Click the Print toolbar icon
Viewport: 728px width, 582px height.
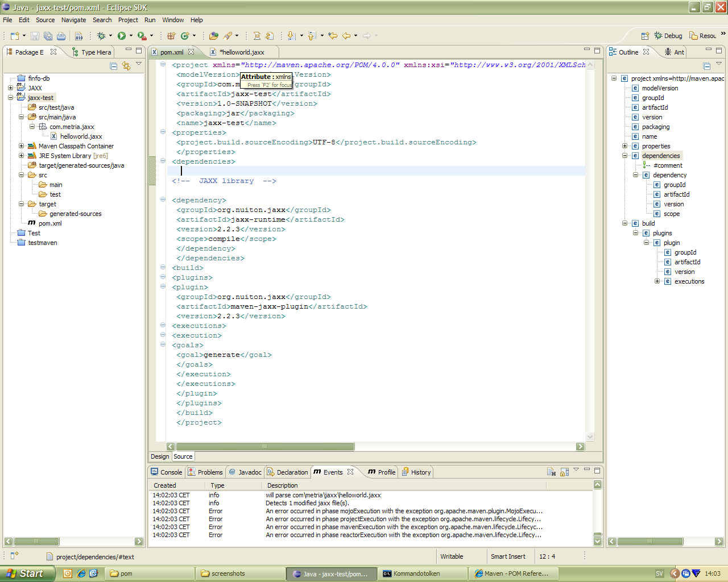coord(61,36)
